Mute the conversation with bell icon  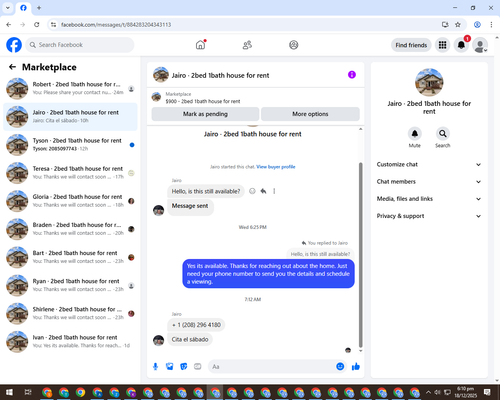coord(415,134)
